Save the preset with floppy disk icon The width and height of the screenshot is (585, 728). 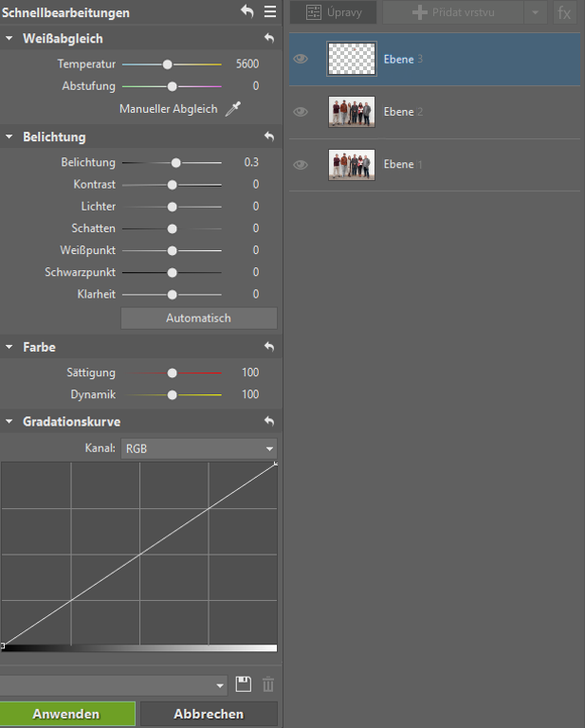pos(244,684)
